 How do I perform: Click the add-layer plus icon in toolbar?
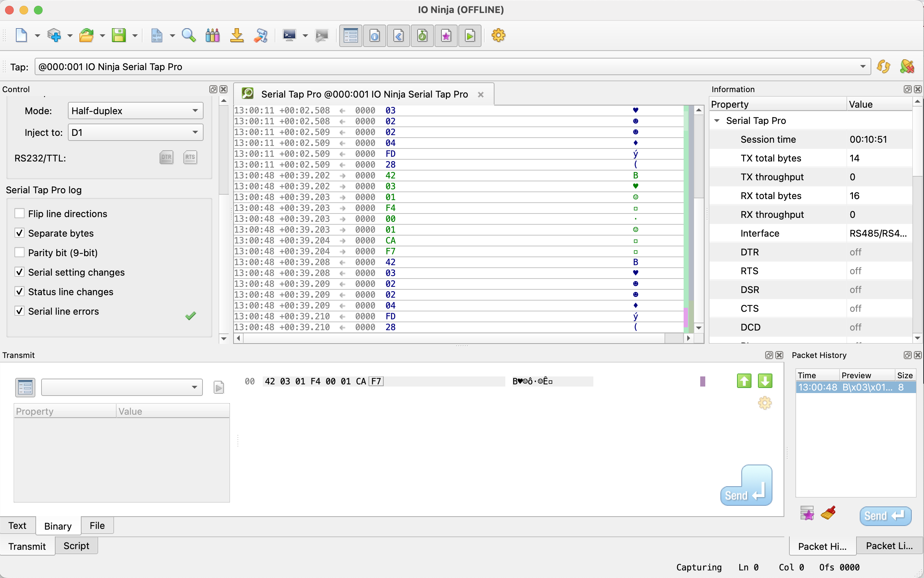pos(54,35)
